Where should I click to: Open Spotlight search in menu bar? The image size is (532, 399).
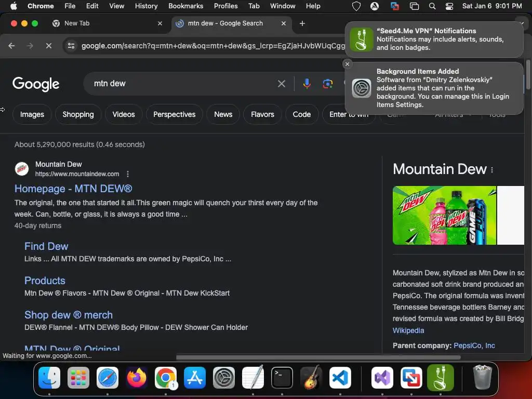[432, 6]
